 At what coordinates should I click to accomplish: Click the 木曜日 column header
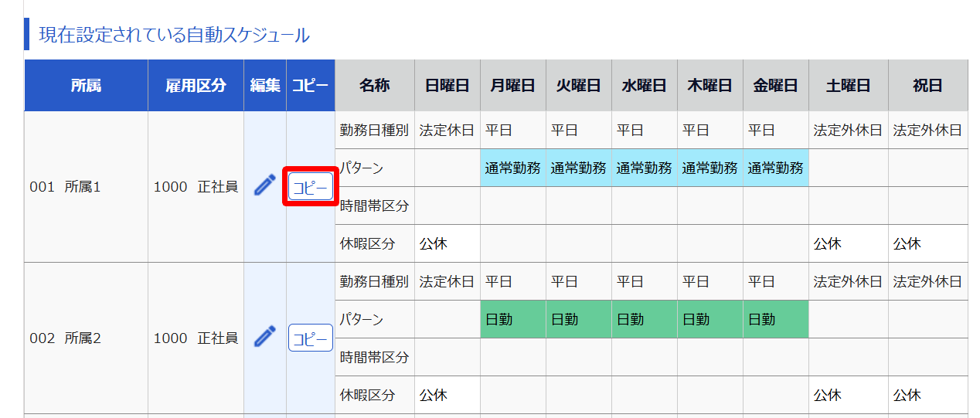710,86
